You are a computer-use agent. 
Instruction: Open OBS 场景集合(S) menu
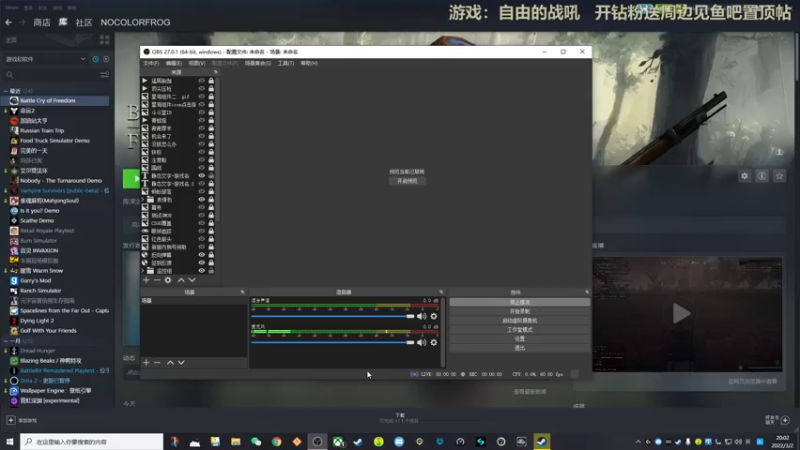[258, 63]
